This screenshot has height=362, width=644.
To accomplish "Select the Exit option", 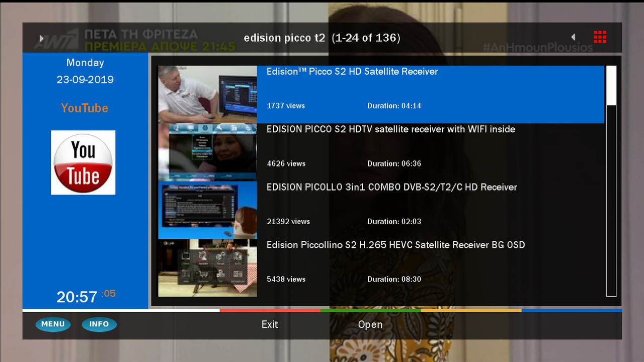I will (x=270, y=325).
